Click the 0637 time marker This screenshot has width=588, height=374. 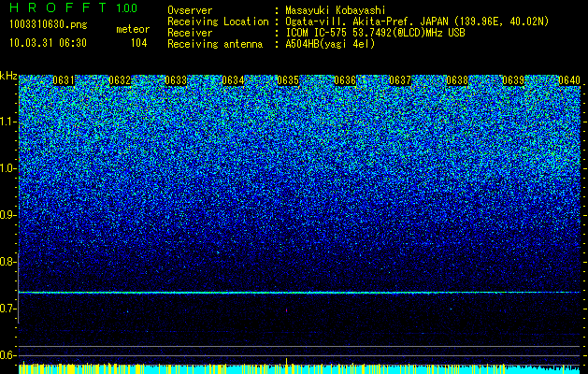pyautogui.click(x=400, y=80)
